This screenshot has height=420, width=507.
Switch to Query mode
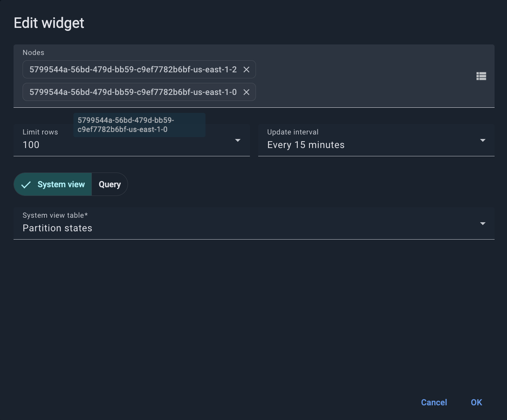[x=110, y=185]
